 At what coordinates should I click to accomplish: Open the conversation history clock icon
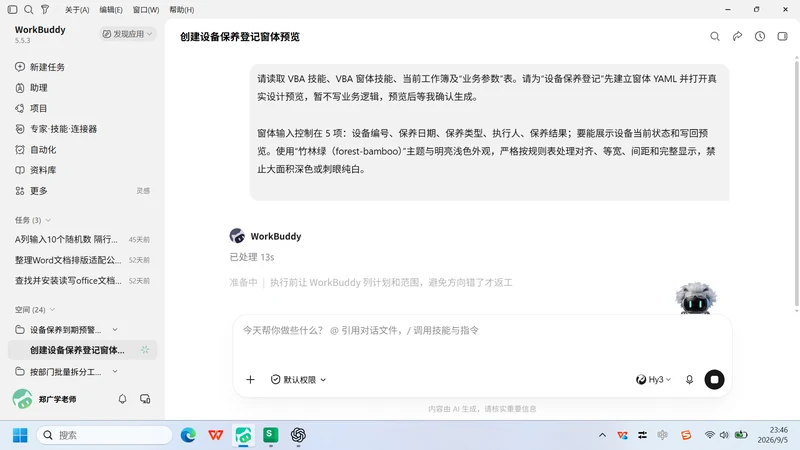tap(760, 36)
